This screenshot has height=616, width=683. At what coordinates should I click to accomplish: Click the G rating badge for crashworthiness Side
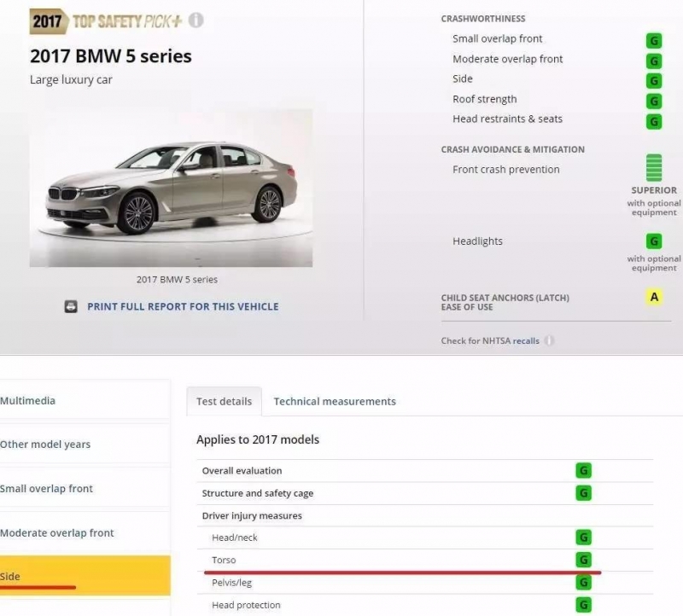[653, 81]
